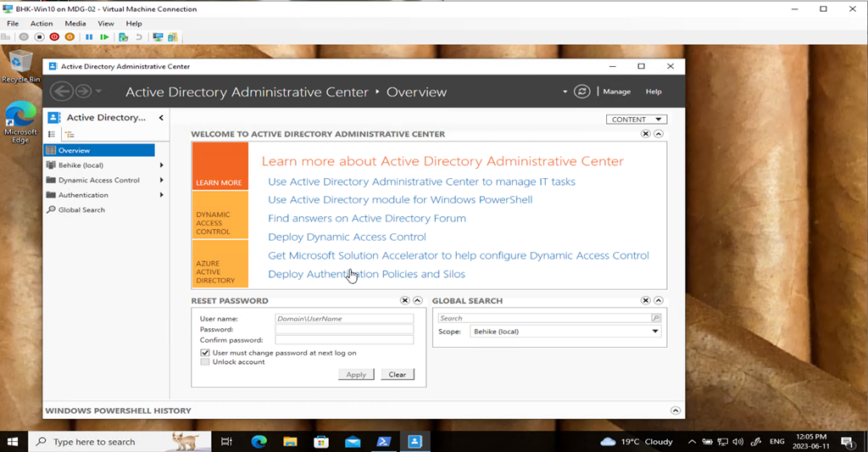Open the Scope dropdown in Global Search
This screenshot has width=868, height=452.
[x=654, y=332]
